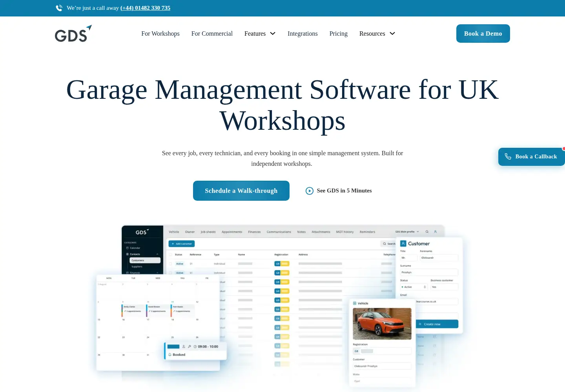Viewport: 565px width, 392px height.
Task: Click Add customer in the dashboard preview
Action: [x=182, y=244]
